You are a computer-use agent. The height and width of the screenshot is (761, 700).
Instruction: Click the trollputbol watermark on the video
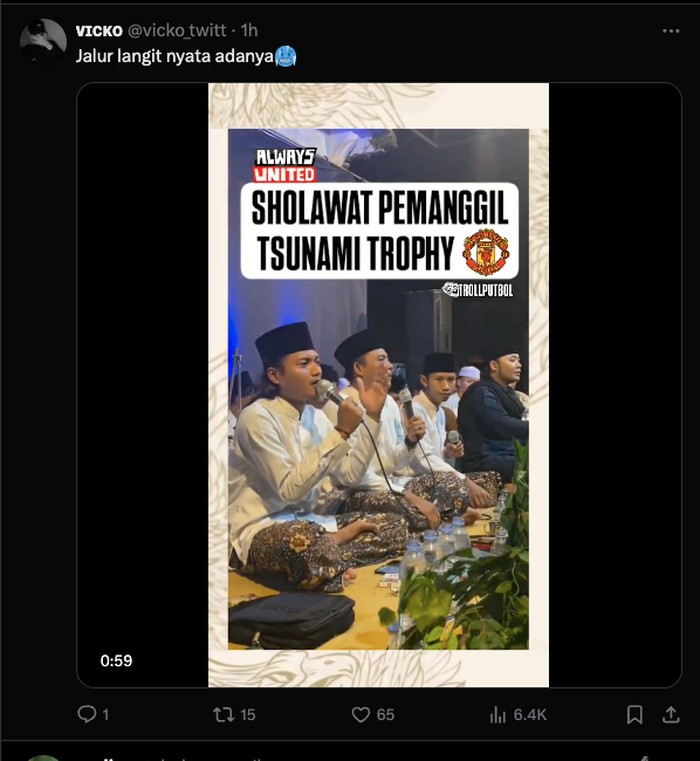pos(478,289)
